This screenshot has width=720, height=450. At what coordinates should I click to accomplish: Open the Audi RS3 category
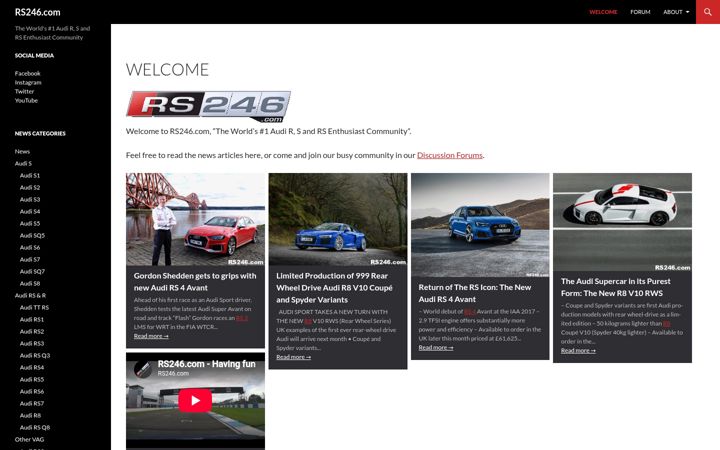tap(32, 343)
